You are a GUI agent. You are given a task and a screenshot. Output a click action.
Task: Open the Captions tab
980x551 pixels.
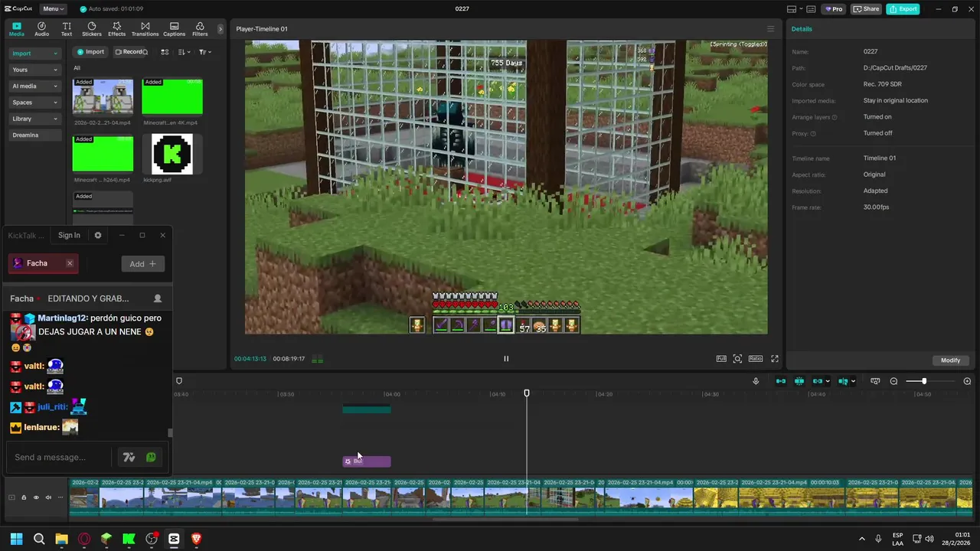(x=174, y=29)
